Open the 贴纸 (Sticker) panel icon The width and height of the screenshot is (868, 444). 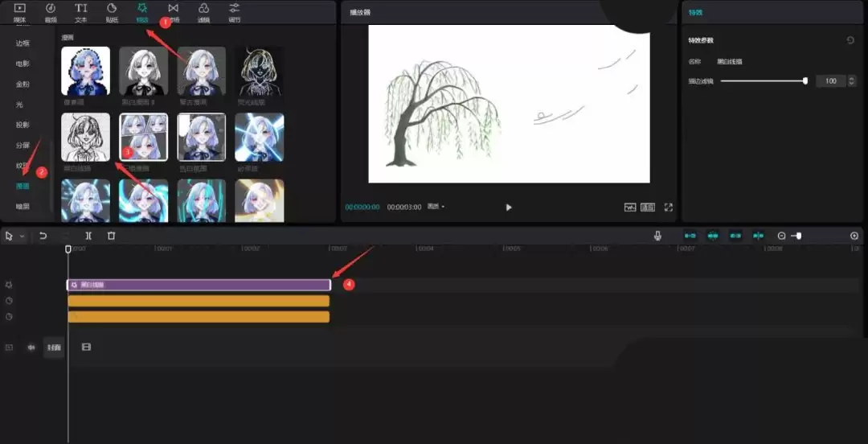point(112,11)
